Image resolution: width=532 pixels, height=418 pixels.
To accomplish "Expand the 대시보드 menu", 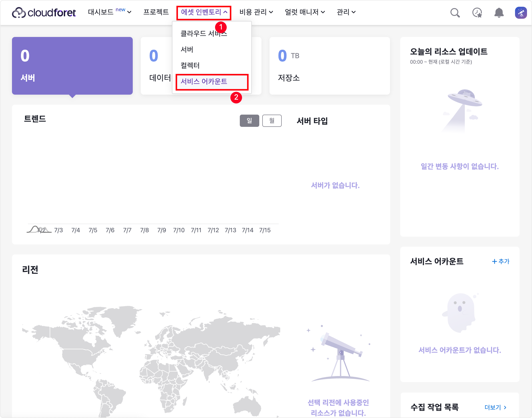I will 110,12.
